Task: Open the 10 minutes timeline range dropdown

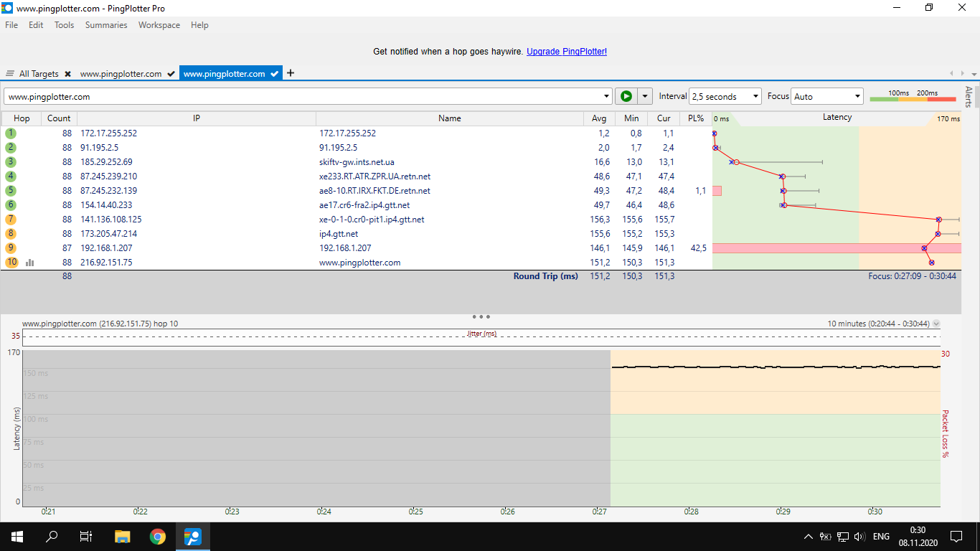Action: click(936, 324)
